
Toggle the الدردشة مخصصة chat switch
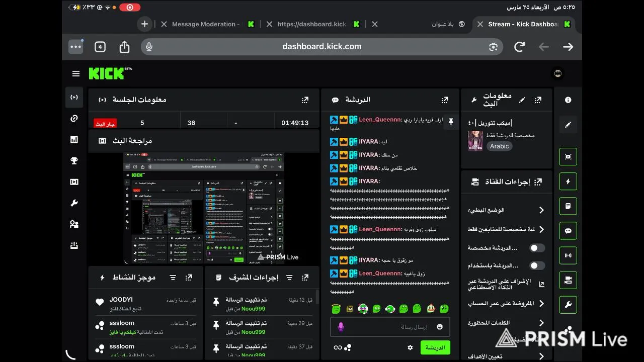[537, 248]
